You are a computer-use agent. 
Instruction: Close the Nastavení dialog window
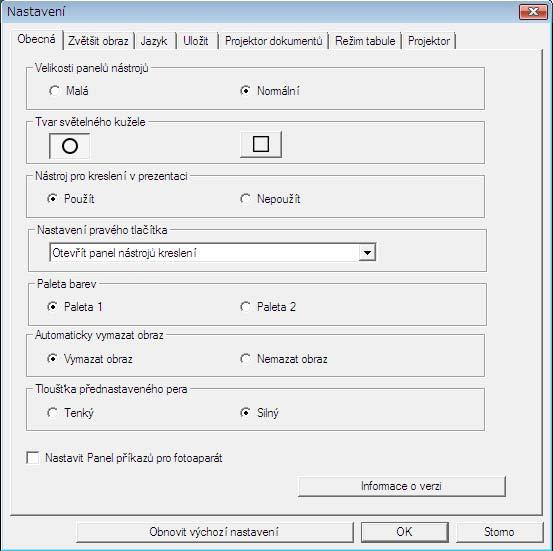click(x=533, y=12)
